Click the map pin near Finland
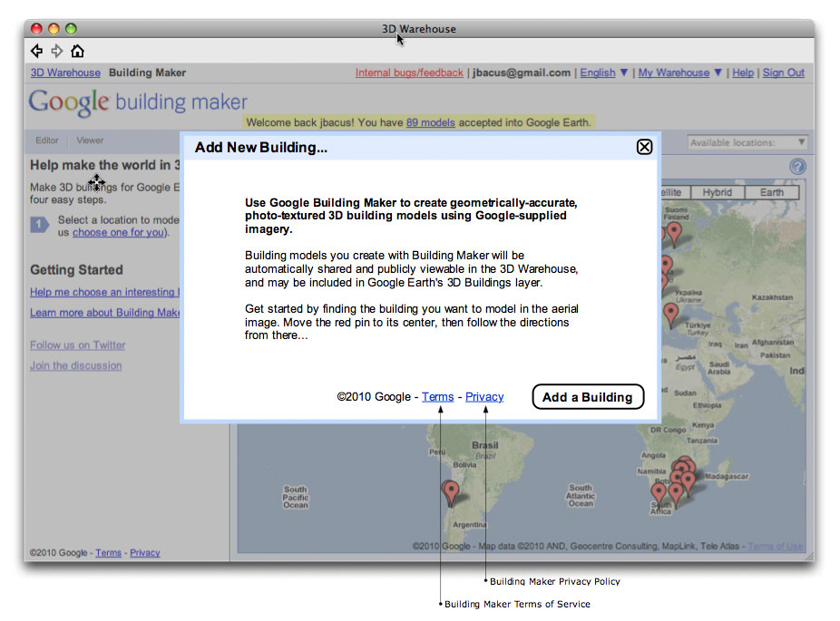The width and height of the screenshot is (840, 621). coord(673,233)
